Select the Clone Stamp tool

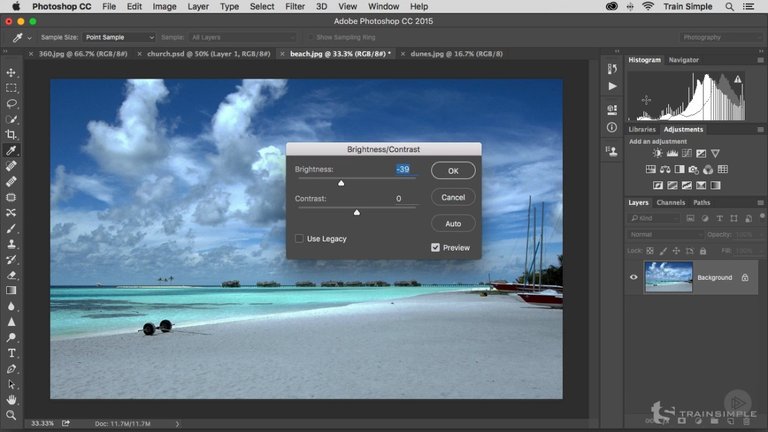11,243
